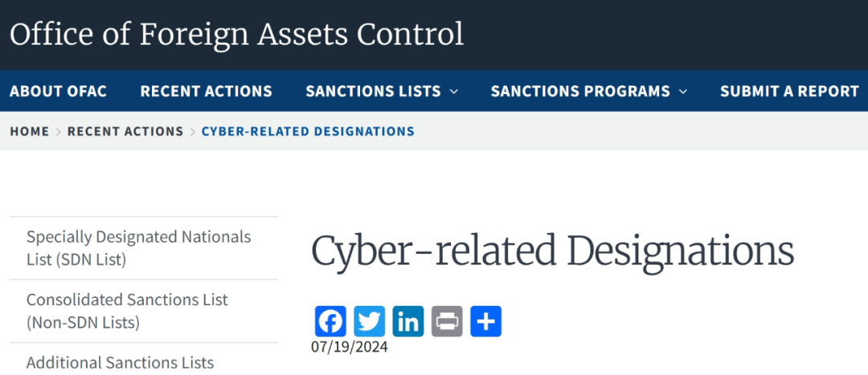This screenshot has height=375, width=868.
Task: Open Specially Designated Nationals List link
Action: tap(139, 248)
